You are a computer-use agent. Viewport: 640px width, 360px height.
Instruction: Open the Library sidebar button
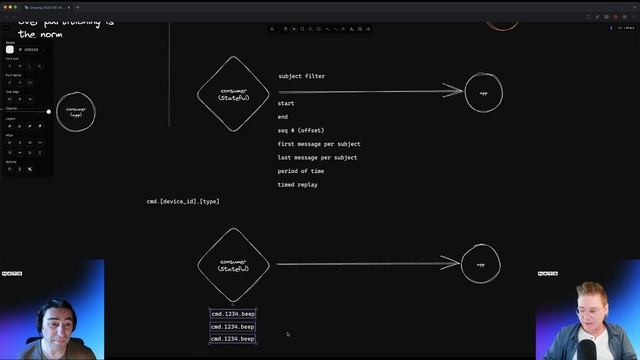click(x=626, y=28)
